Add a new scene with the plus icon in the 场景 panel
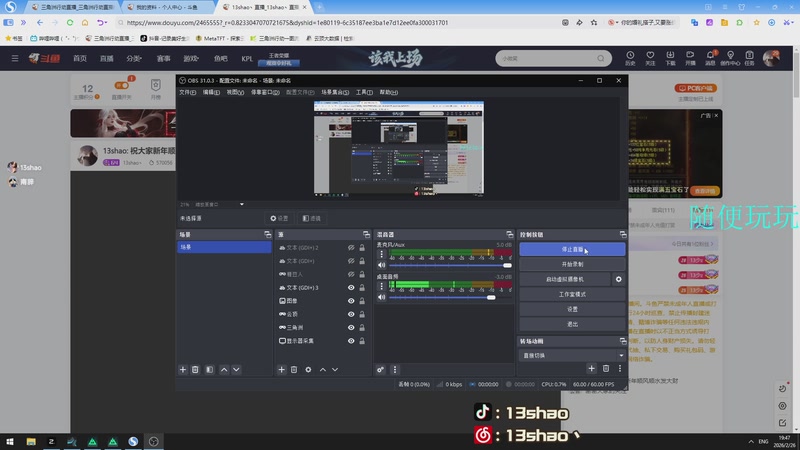 (183, 369)
